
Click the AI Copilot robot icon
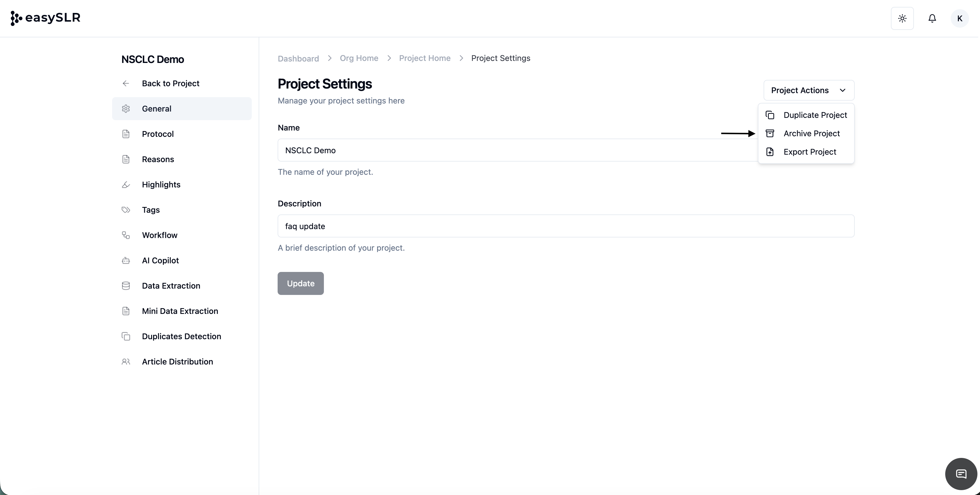click(126, 261)
